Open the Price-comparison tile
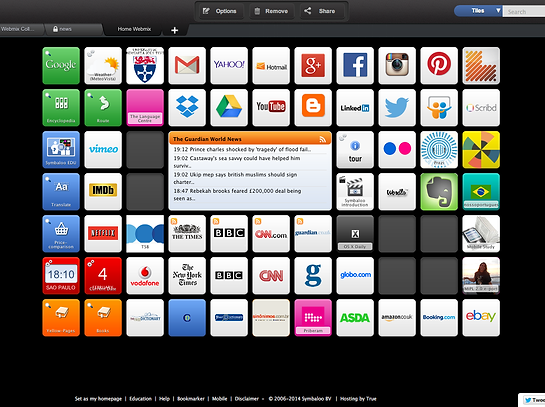 (61, 234)
